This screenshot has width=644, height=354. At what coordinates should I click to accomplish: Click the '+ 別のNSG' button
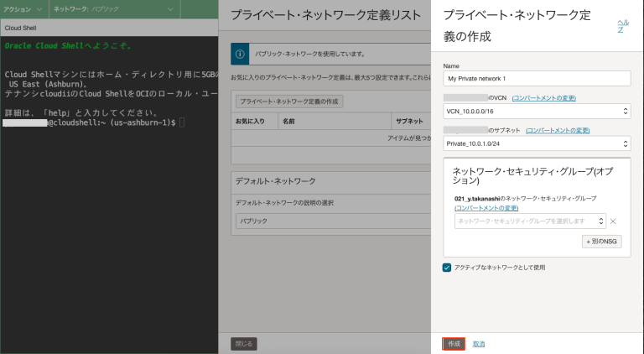click(x=601, y=242)
